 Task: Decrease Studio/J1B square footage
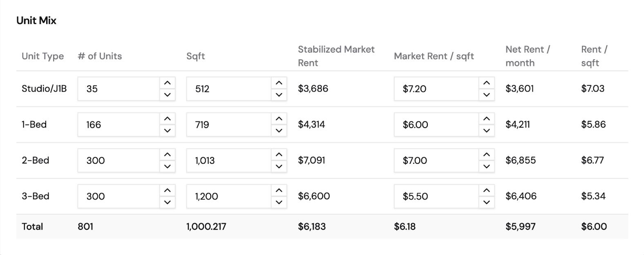click(x=279, y=95)
